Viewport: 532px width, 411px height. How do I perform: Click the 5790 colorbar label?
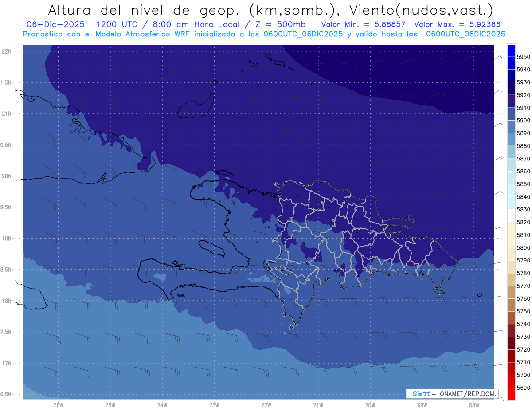[x=524, y=260]
